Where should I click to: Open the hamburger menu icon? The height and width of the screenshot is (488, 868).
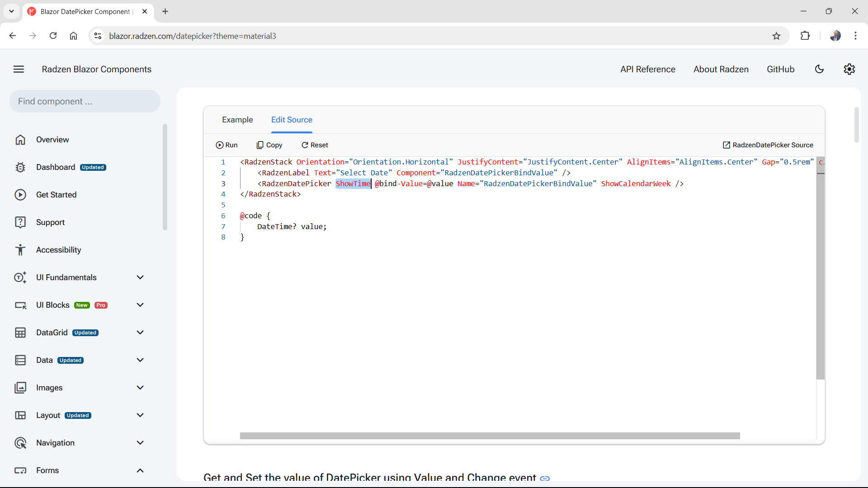pos(19,69)
